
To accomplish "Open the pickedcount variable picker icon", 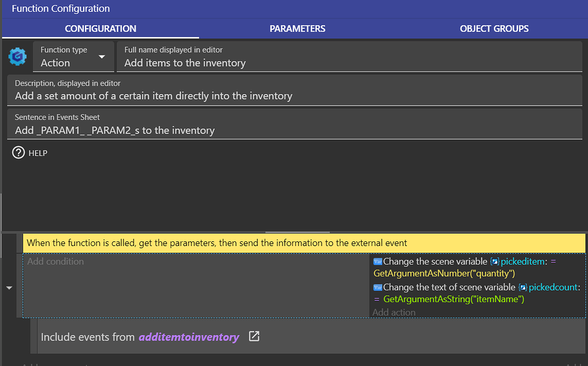I will coord(522,287).
